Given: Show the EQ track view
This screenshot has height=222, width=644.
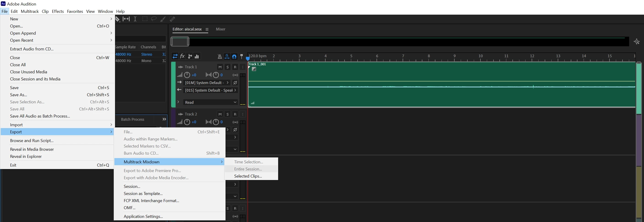Looking at the screenshot, I should click(197, 56).
